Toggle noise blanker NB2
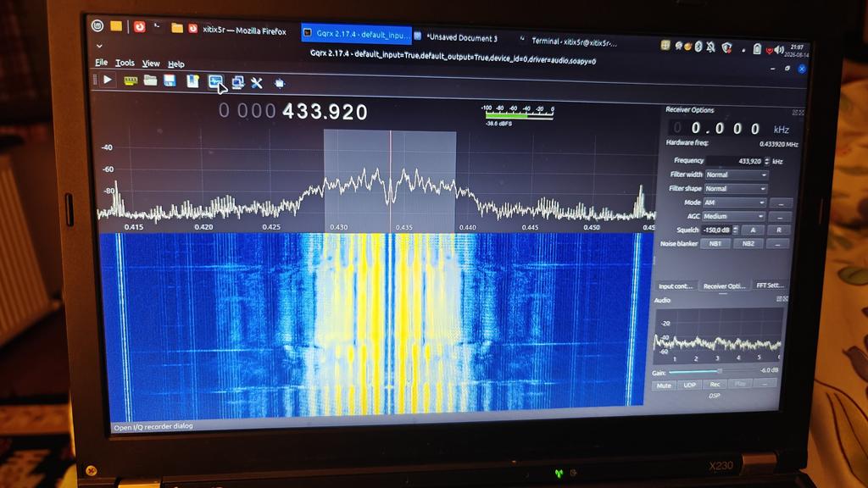The image size is (868, 488). click(x=748, y=243)
